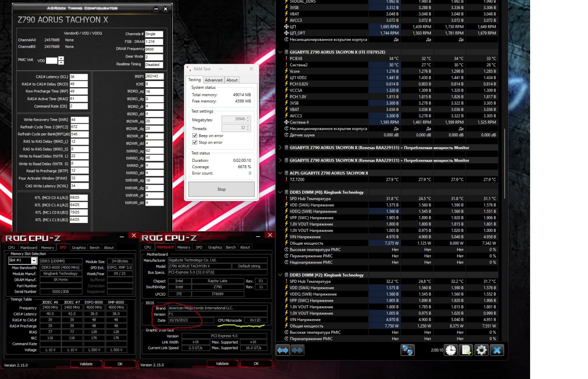Image resolution: width=588 pixels, height=379 pixels.
Task: Click the lightning icon on the 5VDUAL_DDR5 row
Action: (286, 2)
